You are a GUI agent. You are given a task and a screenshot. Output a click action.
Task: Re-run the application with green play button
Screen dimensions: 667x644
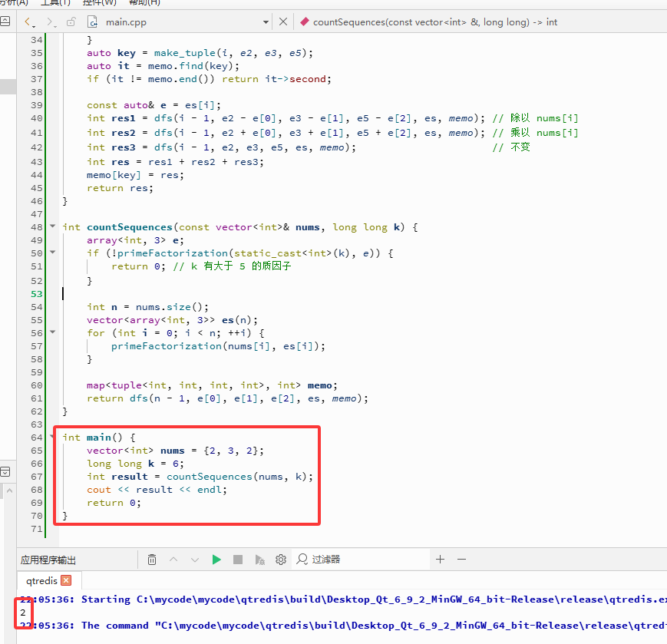[x=216, y=560]
